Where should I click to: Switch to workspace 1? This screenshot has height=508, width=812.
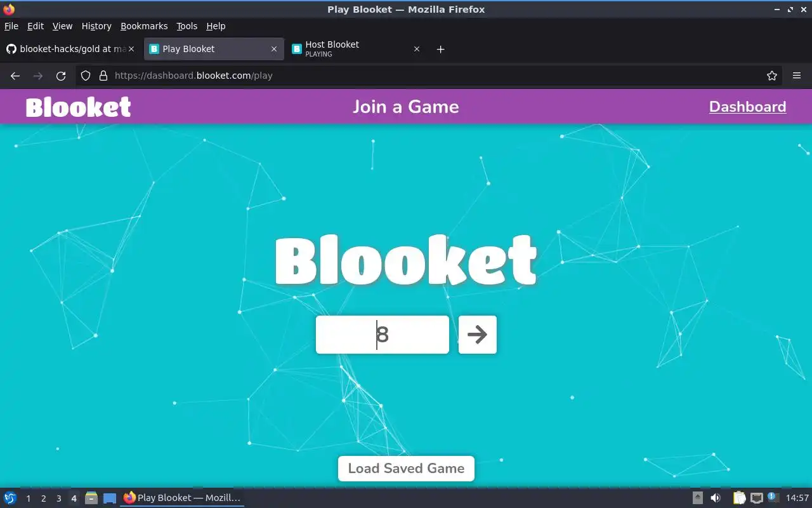tap(28, 498)
